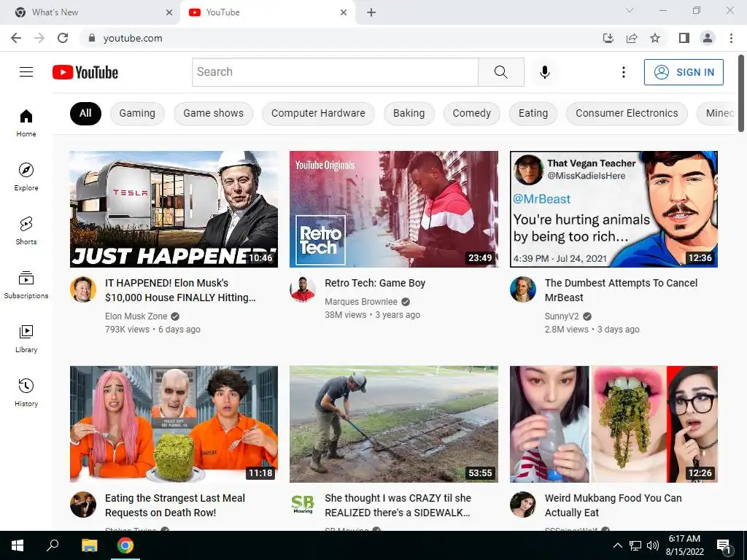Click the browser back arrow
747x560 pixels.
(x=16, y=38)
